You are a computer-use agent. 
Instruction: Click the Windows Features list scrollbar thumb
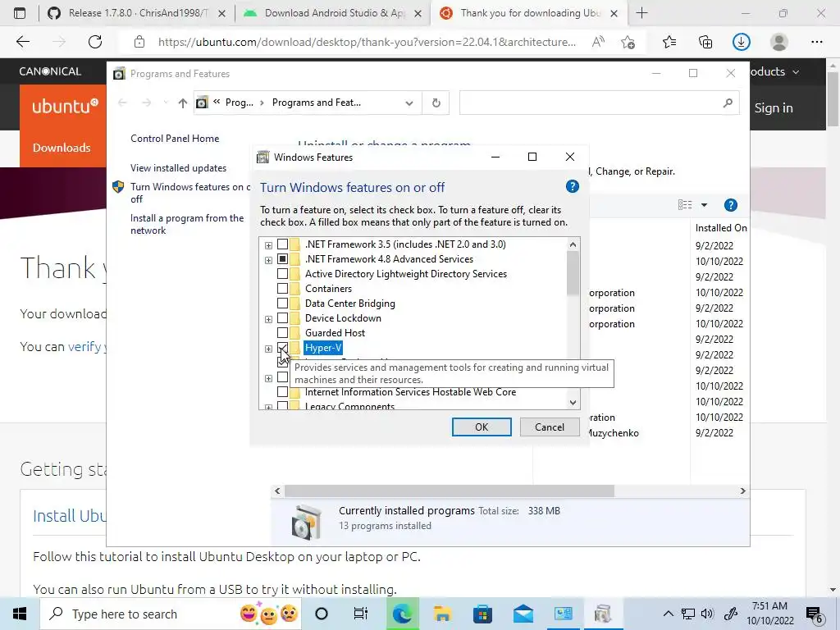573,273
